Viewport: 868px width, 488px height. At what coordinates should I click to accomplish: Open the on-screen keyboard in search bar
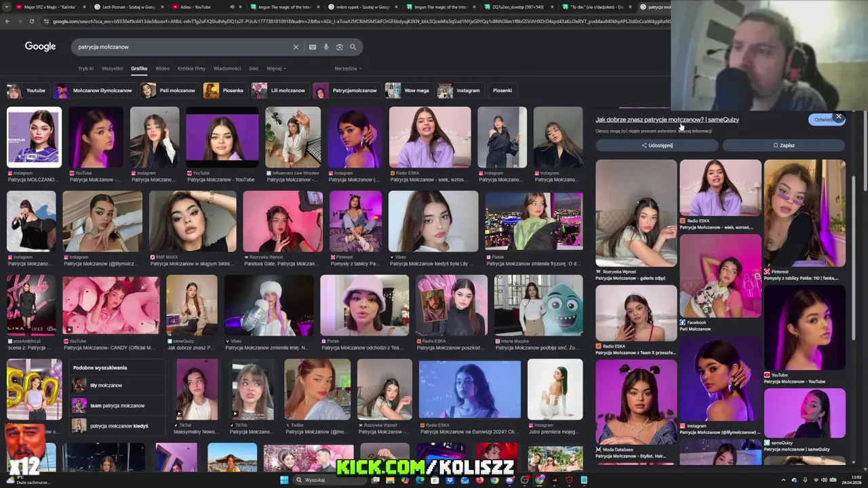pos(312,47)
